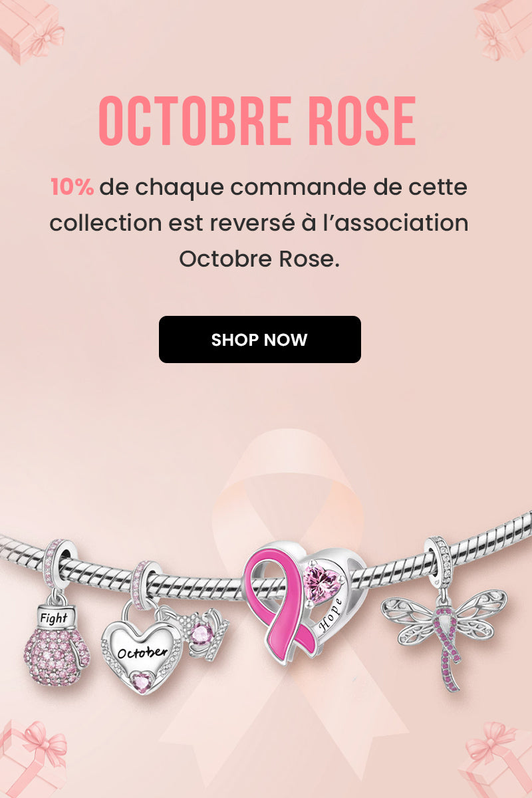532x798 pixels.
Task: Click the OCTOBRE ROSE headline
Action: [x=257, y=122]
